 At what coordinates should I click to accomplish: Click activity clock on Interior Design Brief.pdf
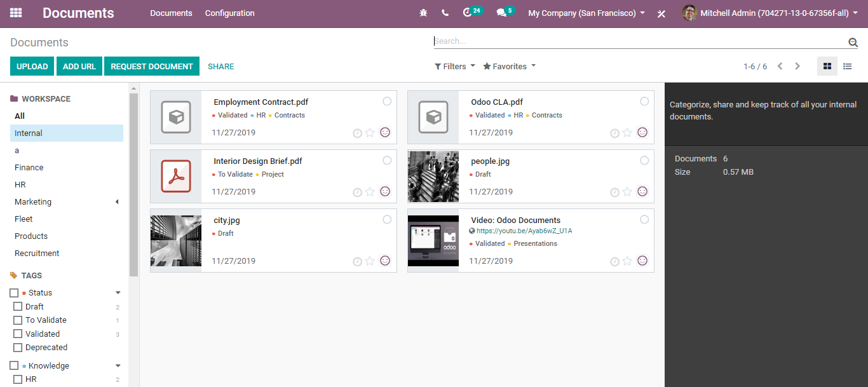click(357, 192)
